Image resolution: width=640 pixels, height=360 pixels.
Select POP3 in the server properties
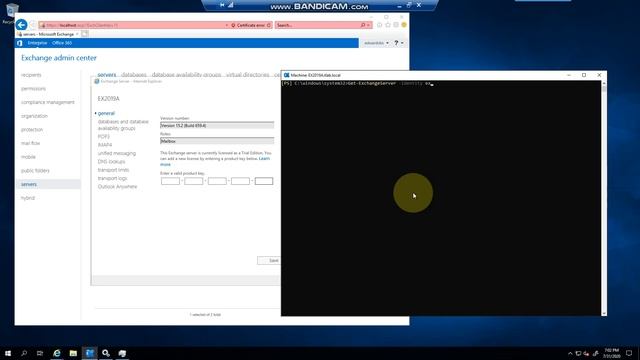[x=104, y=137]
